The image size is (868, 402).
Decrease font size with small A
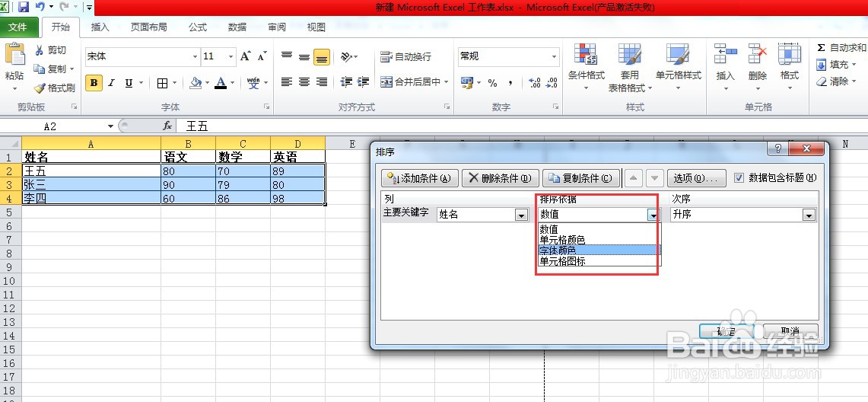pos(262,56)
